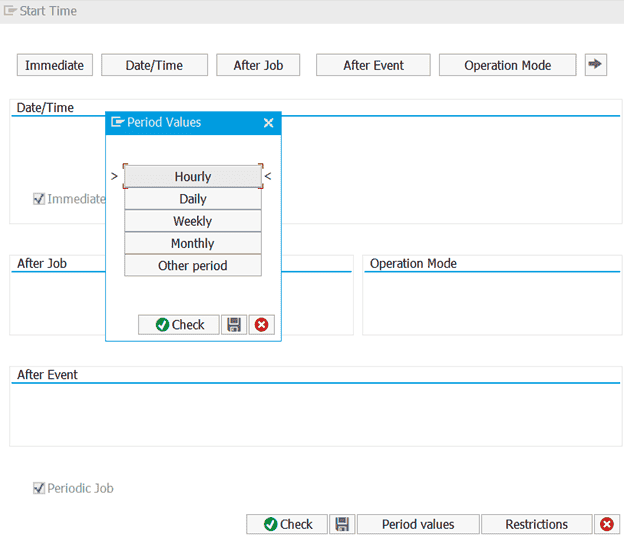Click the save icon in bottom toolbar
Image resolution: width=624 pixels, height=538 pixels.
342,524
